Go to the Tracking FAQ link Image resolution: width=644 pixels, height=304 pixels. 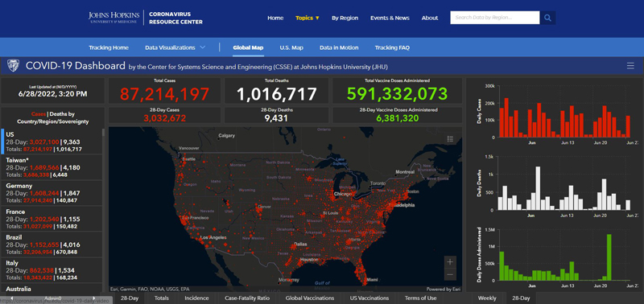(x=392, y=47)
